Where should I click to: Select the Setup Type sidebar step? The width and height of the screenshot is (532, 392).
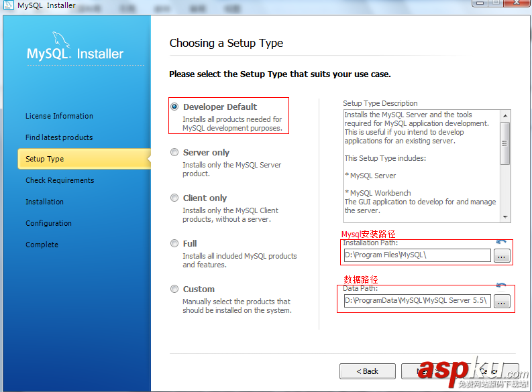coord(84,159)
